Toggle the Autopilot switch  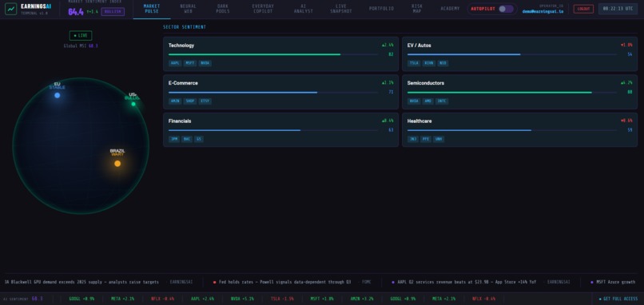click(x=506, y=9)
